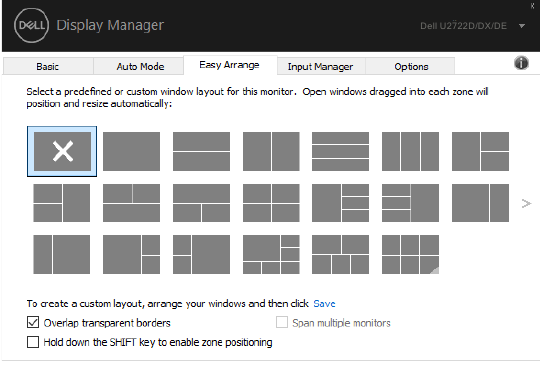Viewport: 540px width, 365px height.
Task: Pick layout with large left and two small right zones
Action: [131, 254]
